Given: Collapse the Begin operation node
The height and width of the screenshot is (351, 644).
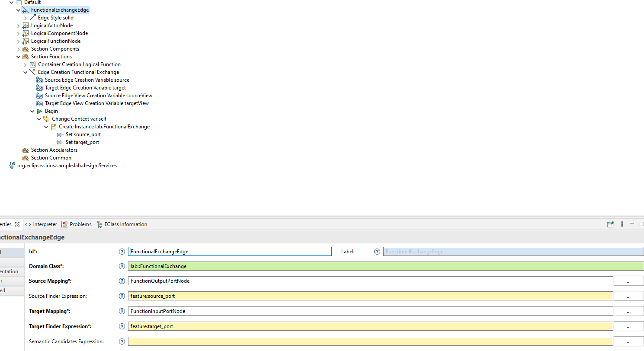Looking at the screenshot, I should click(32, 111).
